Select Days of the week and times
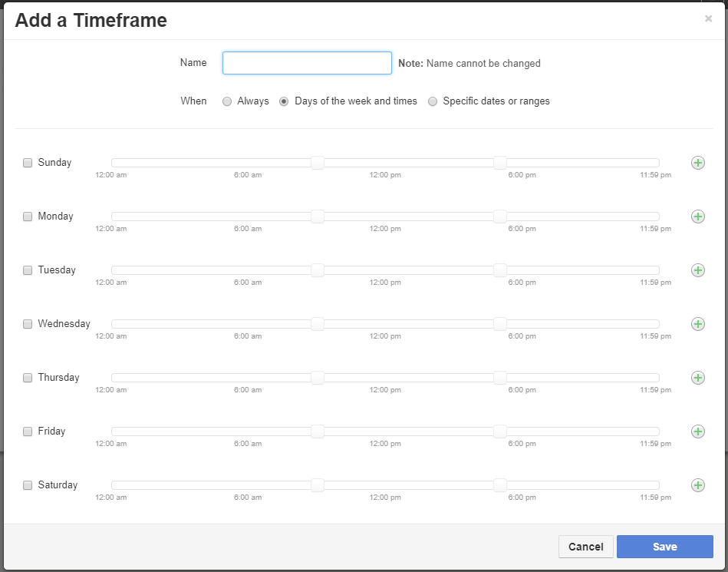The image size is (728, 572). [x=284, y=101]
